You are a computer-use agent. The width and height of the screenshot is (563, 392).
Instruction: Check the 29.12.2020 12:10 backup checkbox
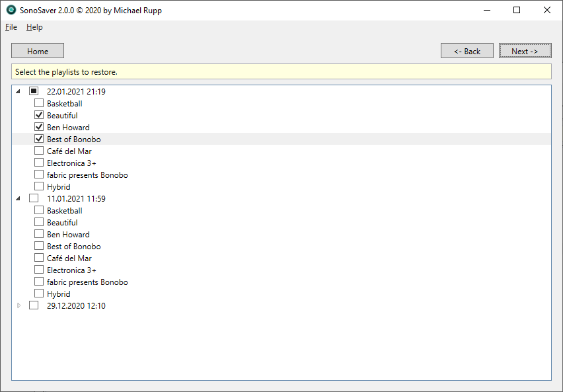coord(34,305)
